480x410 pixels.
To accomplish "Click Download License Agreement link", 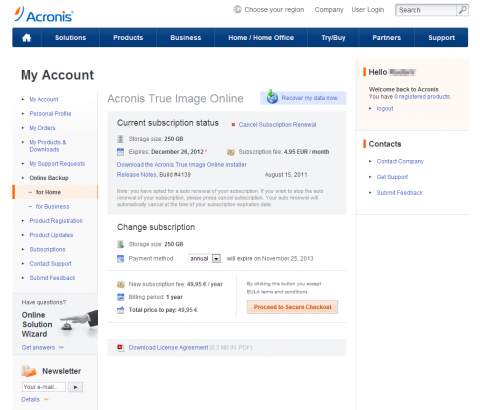I will 168,348.
